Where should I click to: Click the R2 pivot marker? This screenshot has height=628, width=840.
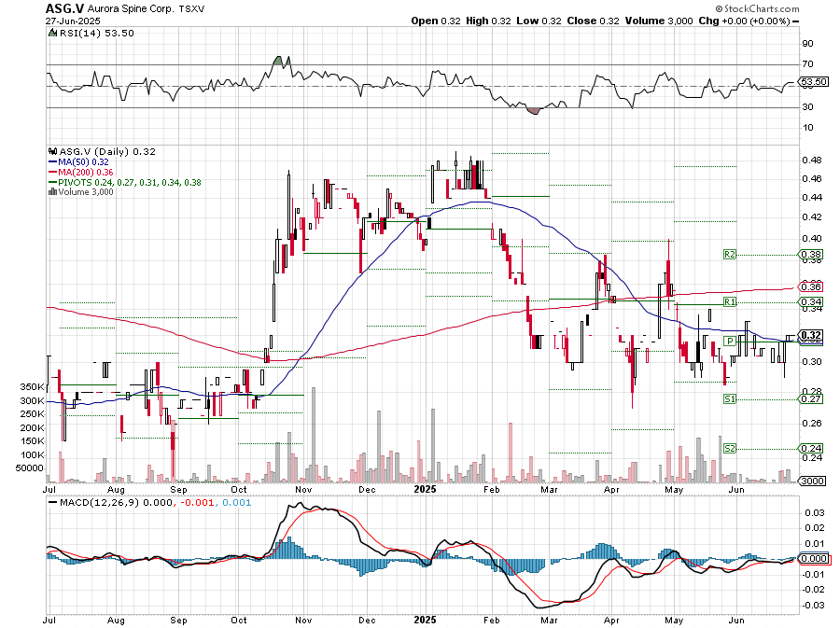729,255
